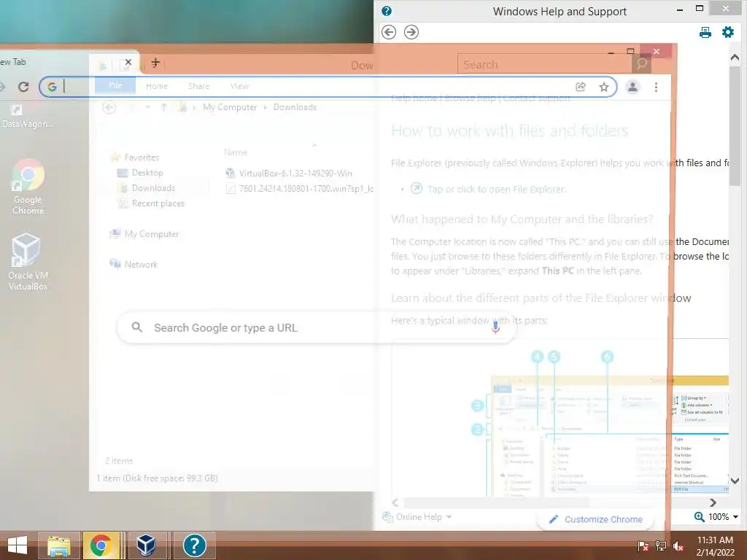The width and height of the screenshot is (747, 560).
Task: Switch to Help and Support taskbar icon
Action: point(194,545)
